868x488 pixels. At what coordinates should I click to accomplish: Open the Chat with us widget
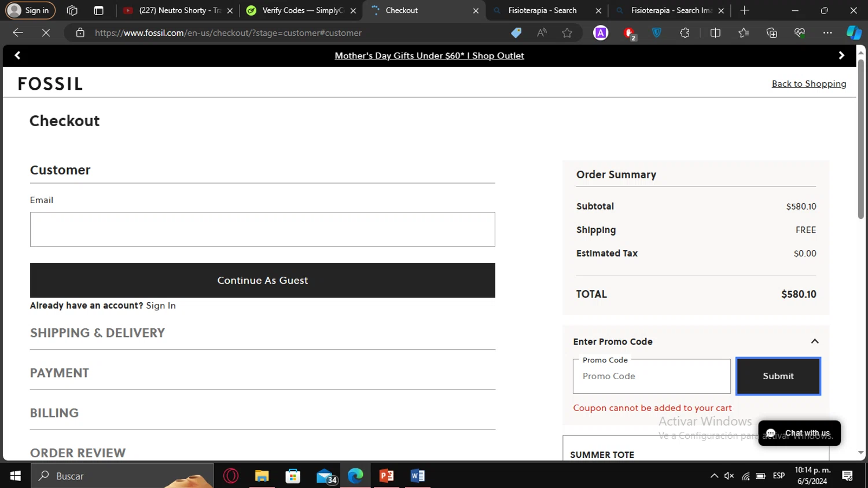tap(799, 433)
